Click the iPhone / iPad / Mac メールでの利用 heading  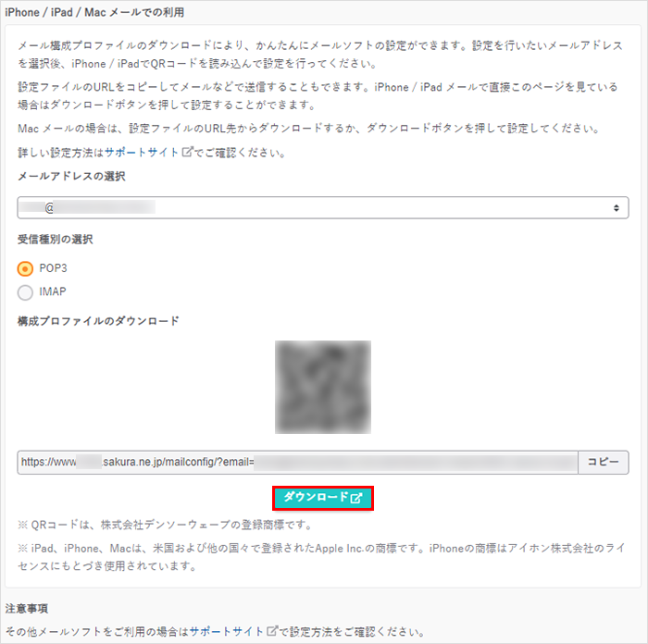click(94, 12)
